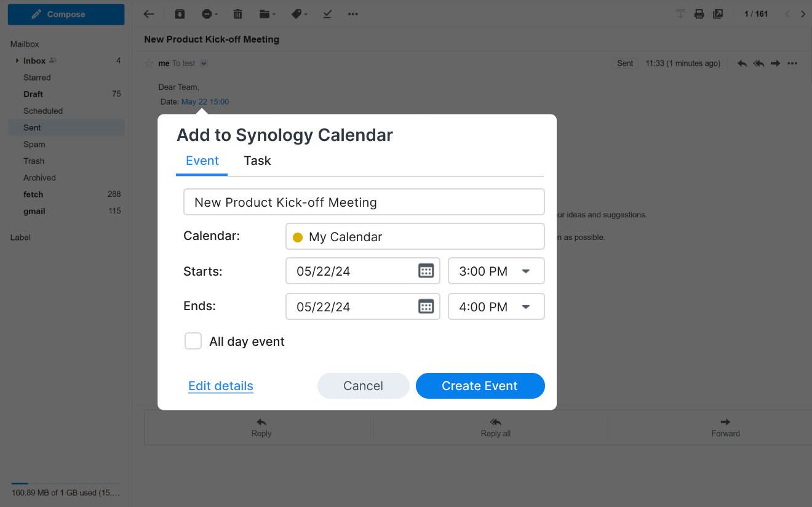Open the 4:00 PM end time dropdown

[526, 306]
